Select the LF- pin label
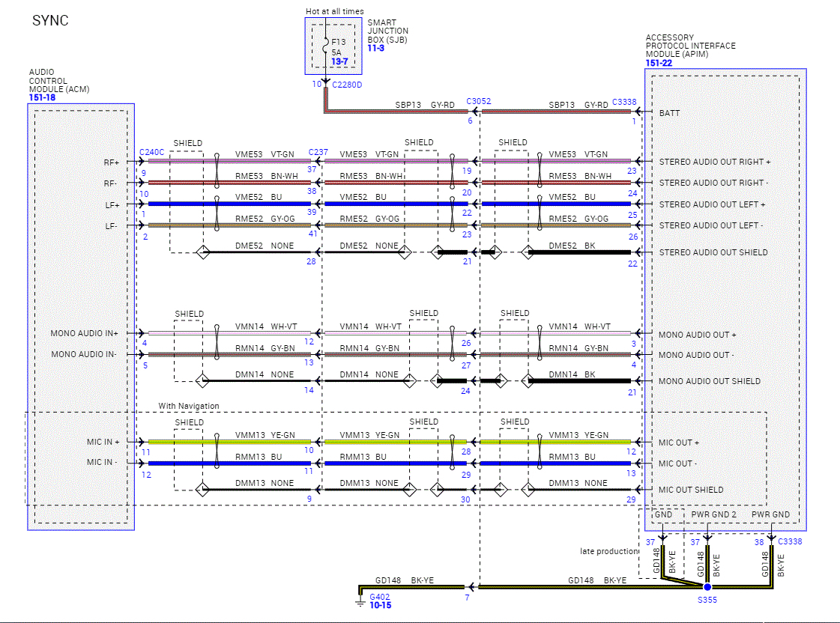840x623 pixels. coord(111,226)
